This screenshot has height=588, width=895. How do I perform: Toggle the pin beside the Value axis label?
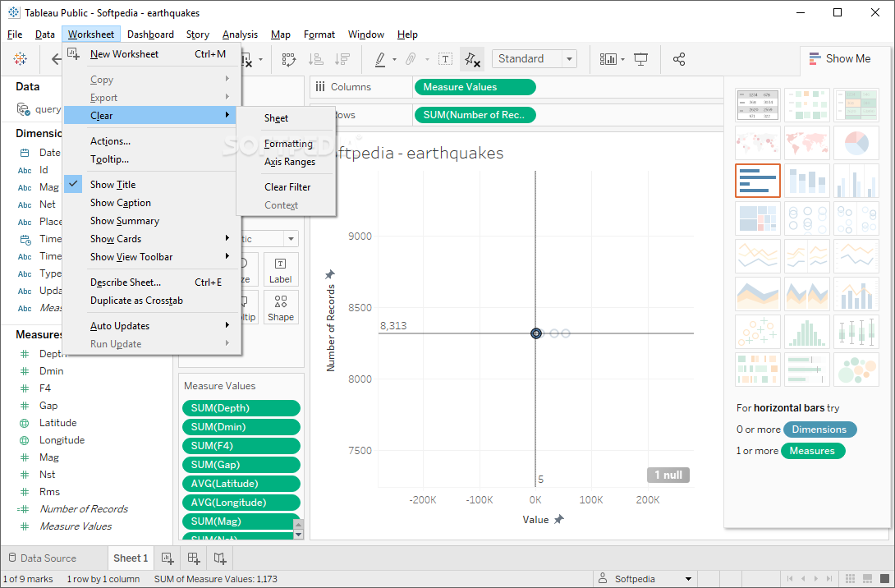click(559, 520)
